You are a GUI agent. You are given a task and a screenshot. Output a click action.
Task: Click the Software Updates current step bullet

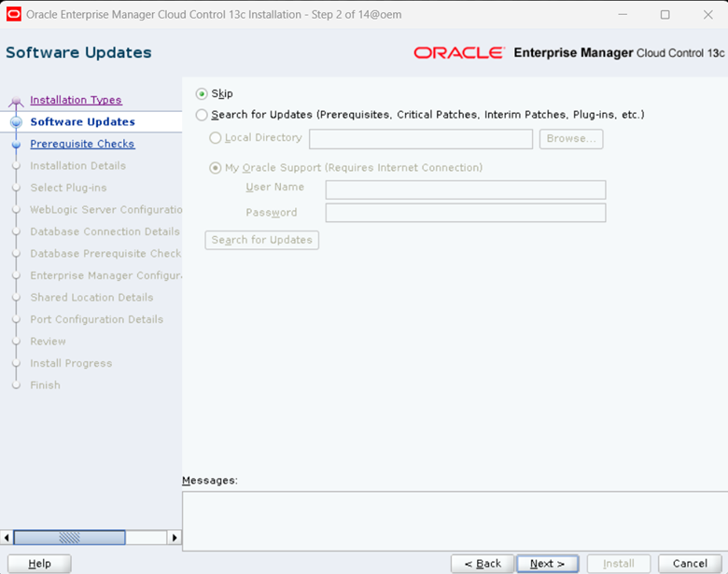pos(16,122)
